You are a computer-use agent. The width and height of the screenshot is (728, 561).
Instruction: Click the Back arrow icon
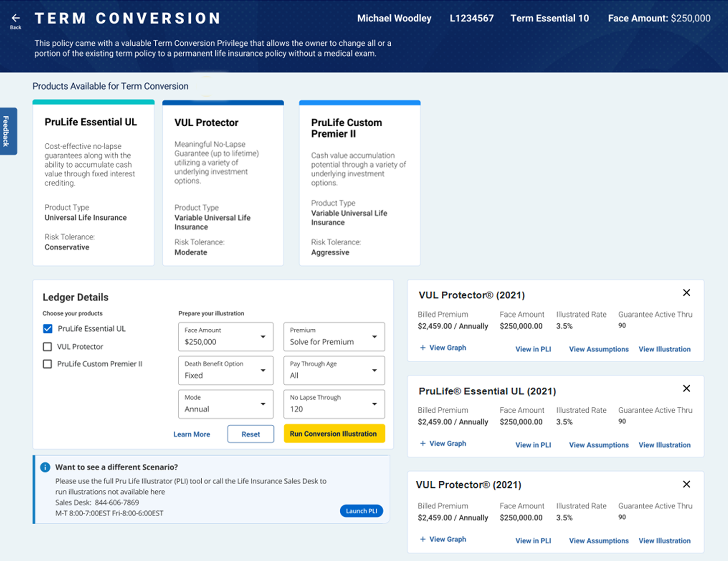pyautogui.click(x=16, y=18)
